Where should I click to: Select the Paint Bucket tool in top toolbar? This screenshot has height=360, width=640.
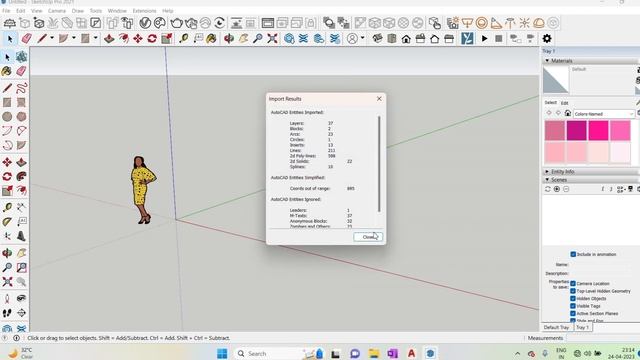pos(211,39)
